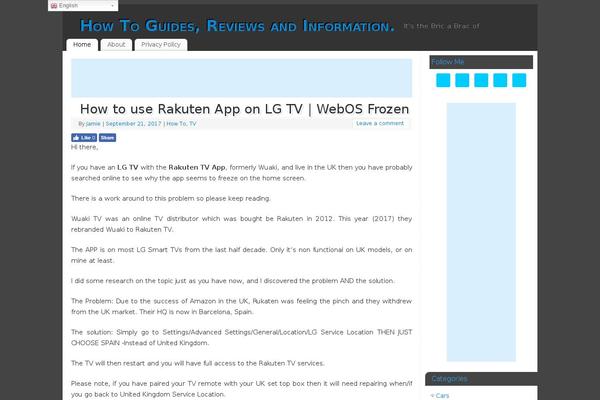The width and height of the screenshot is (600, 400).
Task: Click the tall sidebar ad placeholder
Action: click(481, 232)
